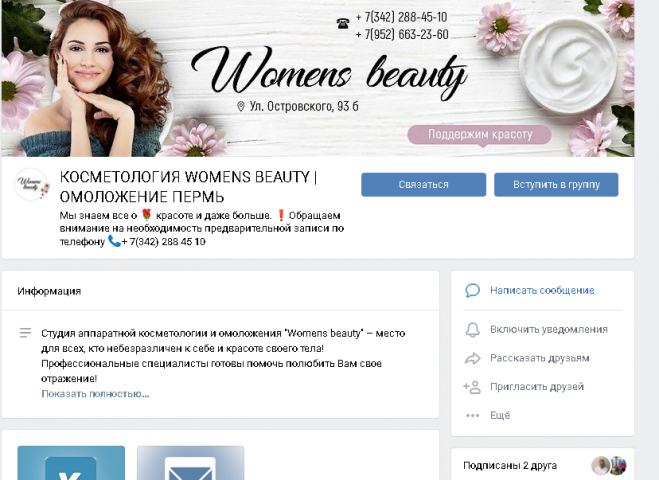Click the add-person invite icon
Image resolution: width=659 pixels, height=480 pixels.
472,387
